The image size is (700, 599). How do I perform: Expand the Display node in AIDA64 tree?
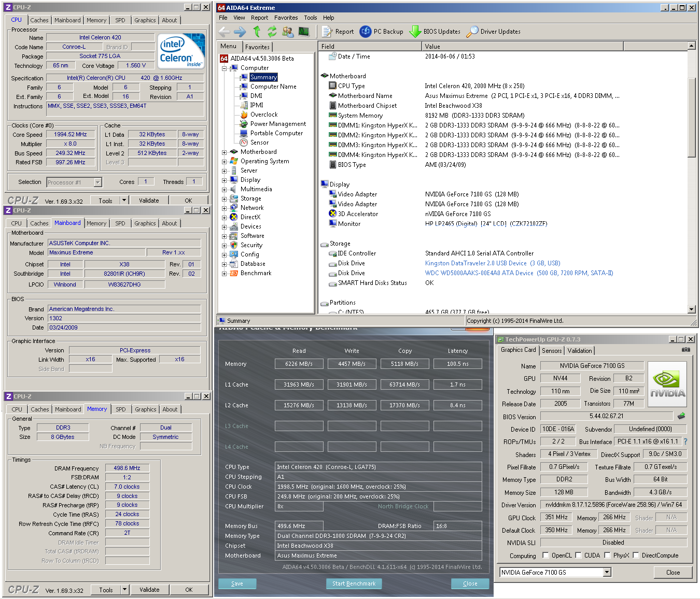click(x=224, y=180)
